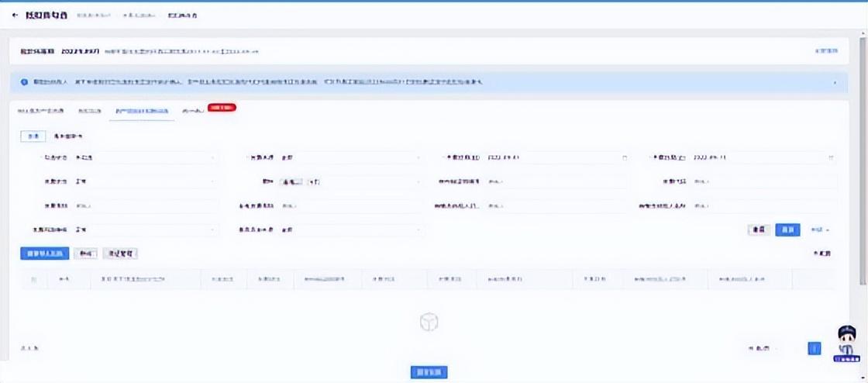
Task: Select the blue page number 1 button
Action: [815, 348]
